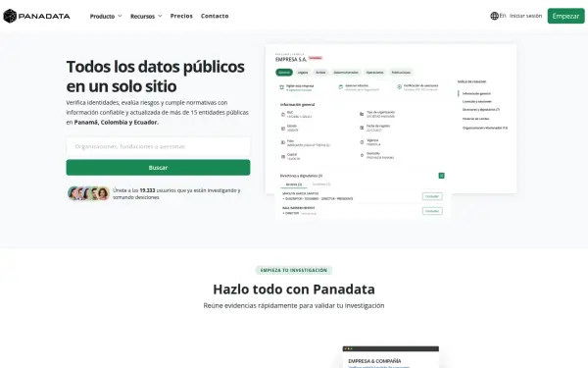Click the Buscar button
588x368 pixels.
(158, 168)
